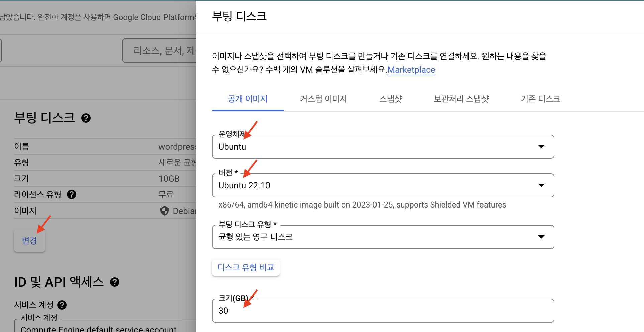The height and width of the screenshot is (332, 644).
Task: Expand the 버전 dropdown arrow
Action: pyautogui.click(x=541, y=185)
